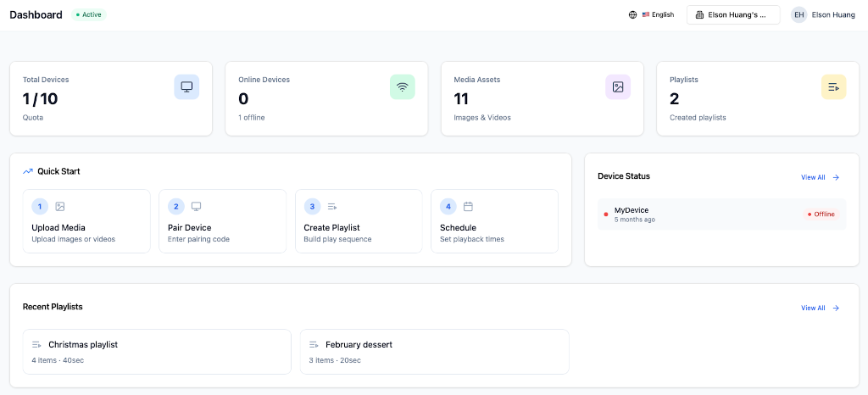Select the Pair Device quick start step
Image resolution: width=868 pixels, height=395 pixels.
(x=223, y=221)
